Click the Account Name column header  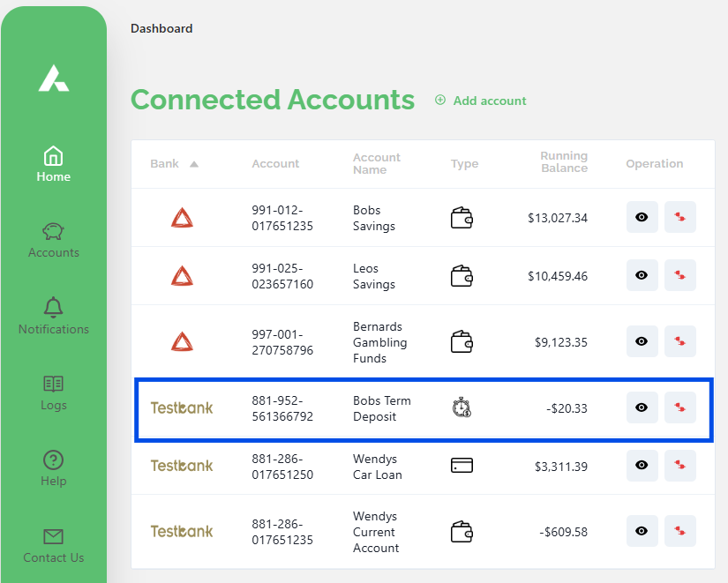click(x=377, y=163)
